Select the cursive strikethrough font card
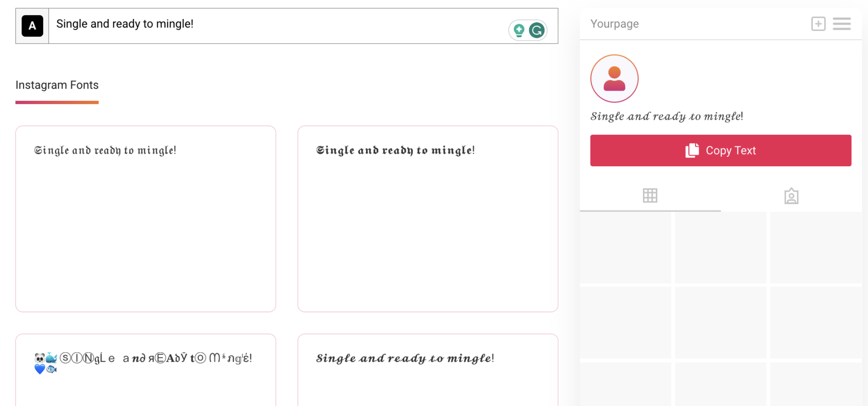The height and width of the screenshot is (406, 868). (x=406, y=358)
